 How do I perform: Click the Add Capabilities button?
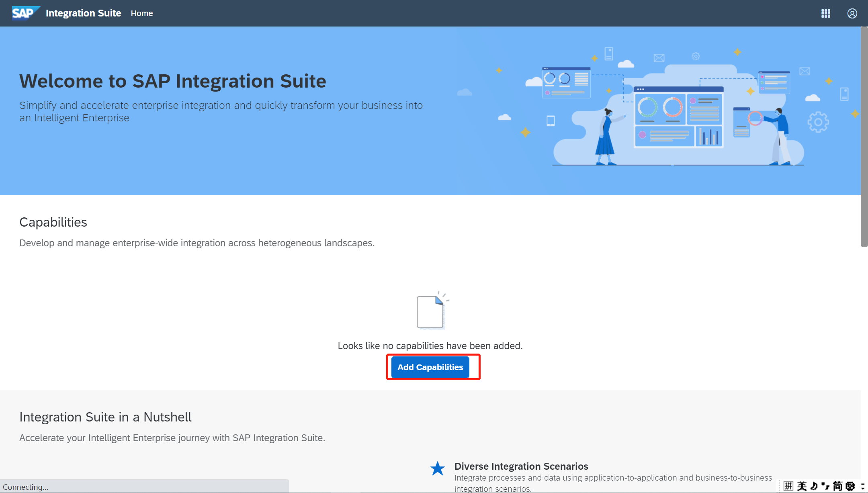(430, 367)
